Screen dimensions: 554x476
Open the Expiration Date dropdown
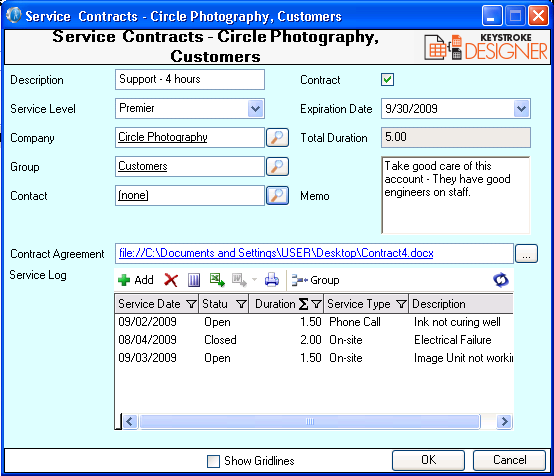tap(521, 108)
